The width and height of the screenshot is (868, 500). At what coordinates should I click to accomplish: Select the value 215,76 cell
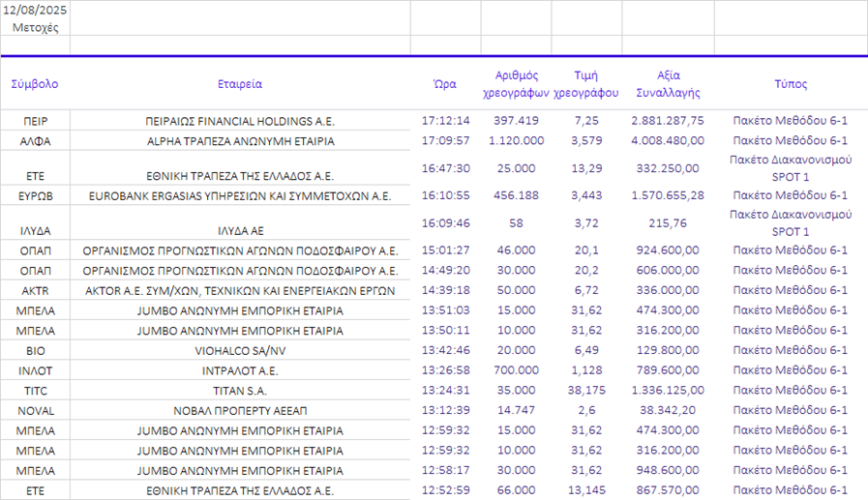[x=668, y=222]
